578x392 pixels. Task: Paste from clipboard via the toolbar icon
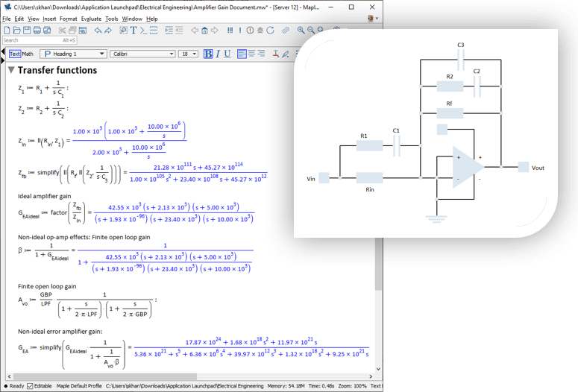pyautogui.click(x=83, y=31)
